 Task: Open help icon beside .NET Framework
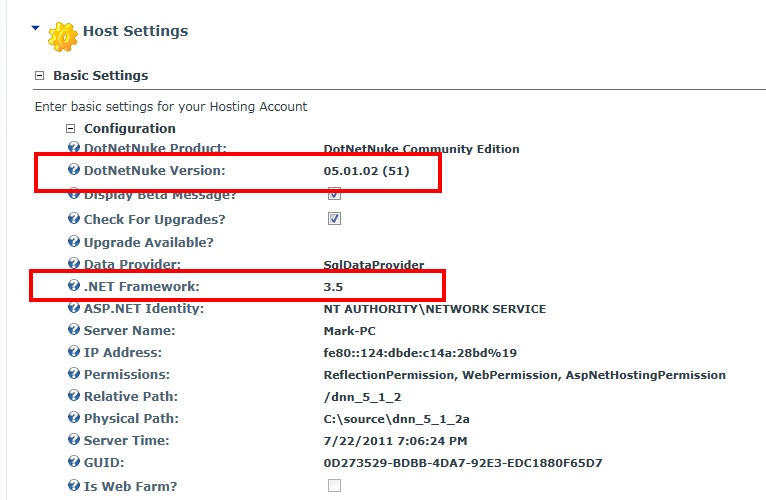[74, 285]
